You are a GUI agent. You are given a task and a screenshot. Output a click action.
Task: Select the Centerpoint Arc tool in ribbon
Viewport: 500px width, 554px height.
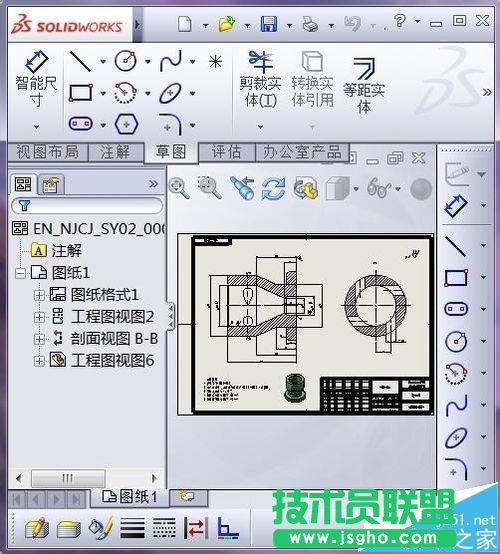[x=125, y=93]
